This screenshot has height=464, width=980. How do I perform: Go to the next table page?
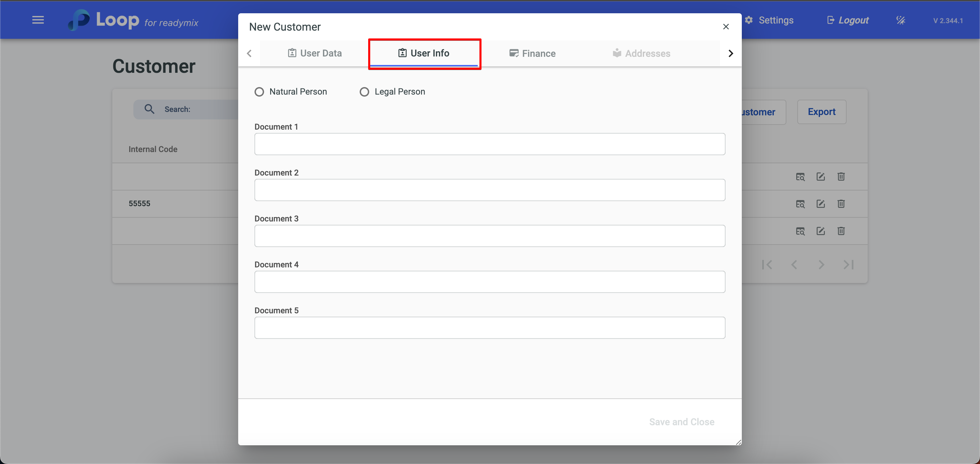pyautogui.click(x=821, y=265)
